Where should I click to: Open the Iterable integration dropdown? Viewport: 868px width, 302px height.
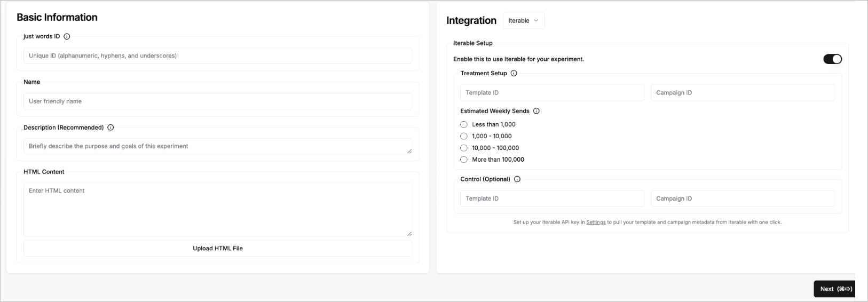[x=524, y=21]
